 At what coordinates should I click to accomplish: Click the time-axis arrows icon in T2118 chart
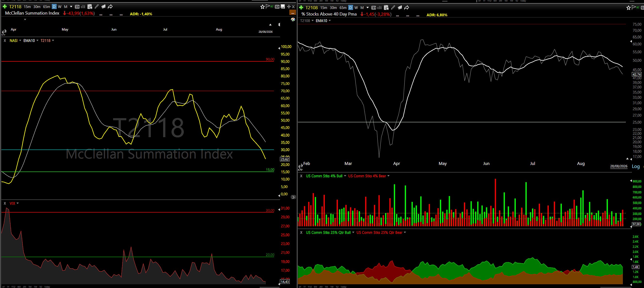point(4,32)
